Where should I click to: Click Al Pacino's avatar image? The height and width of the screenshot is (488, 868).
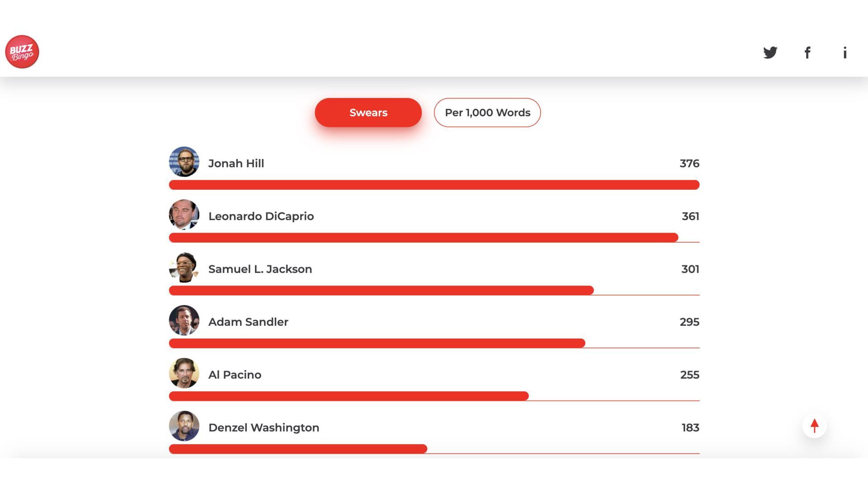point(184,373)
